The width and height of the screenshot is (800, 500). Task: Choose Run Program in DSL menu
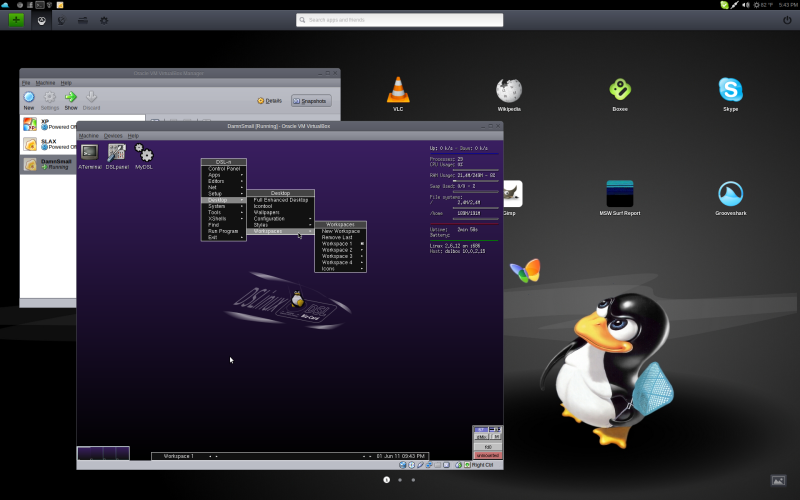223,231
